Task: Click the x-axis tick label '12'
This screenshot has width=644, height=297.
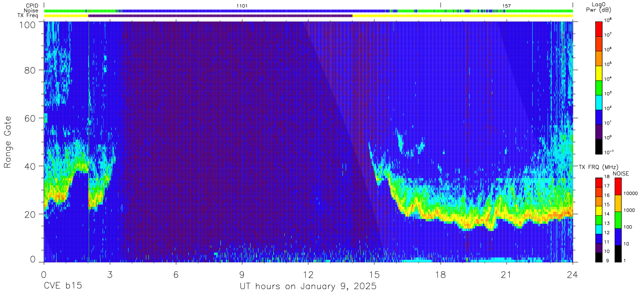Action: point(308,274)
